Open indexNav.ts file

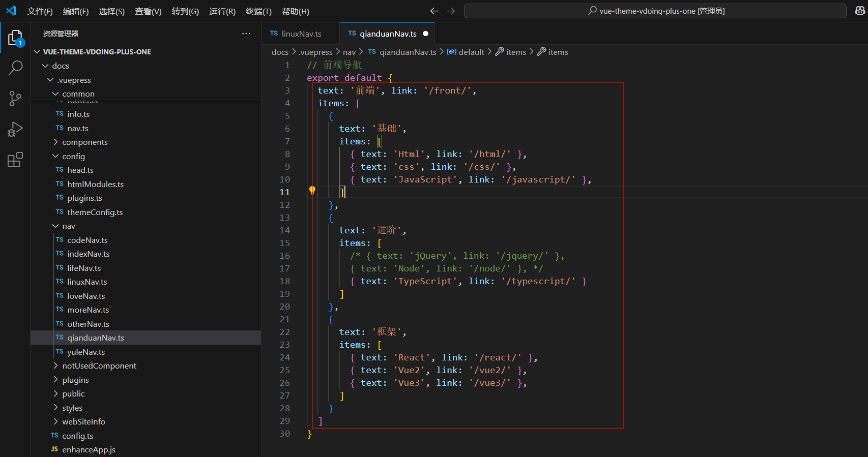coord(146,254)
